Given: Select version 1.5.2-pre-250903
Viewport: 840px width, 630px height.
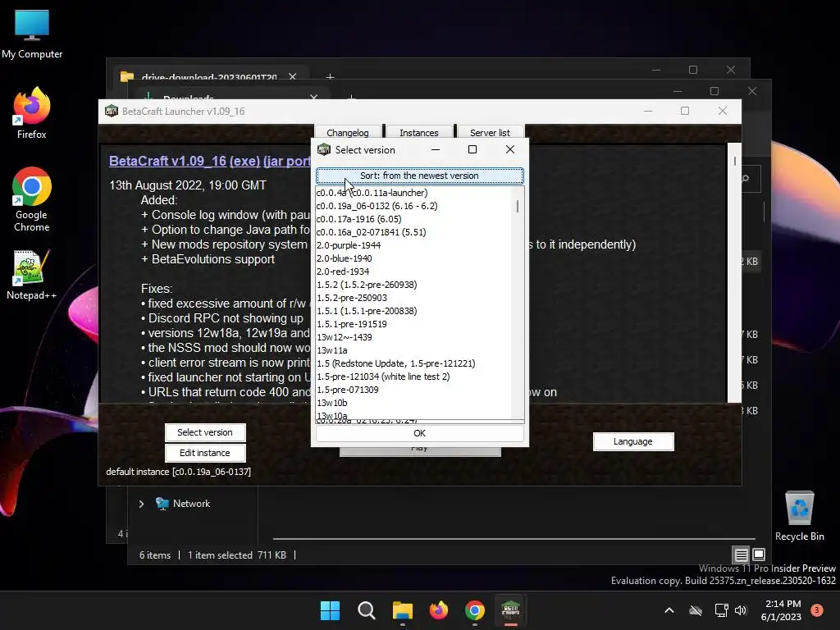Looking at the screenshot, I should 413,298.
